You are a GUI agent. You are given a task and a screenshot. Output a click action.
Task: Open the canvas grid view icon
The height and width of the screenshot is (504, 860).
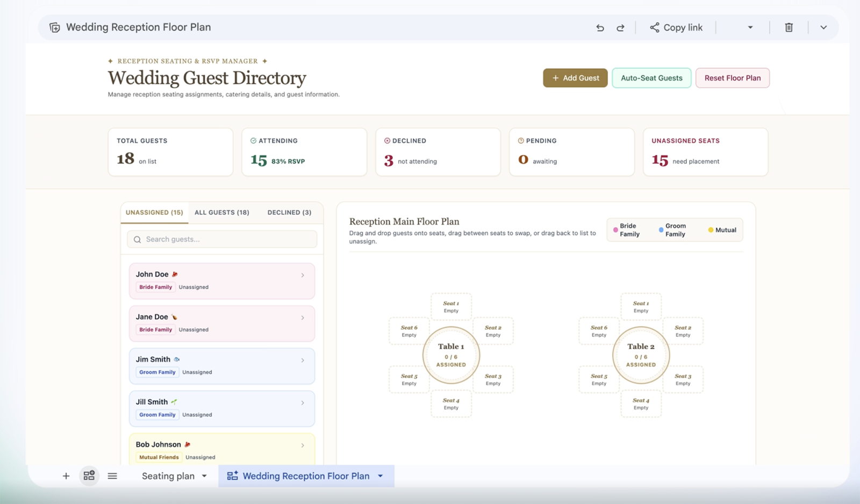tap(89, 476)
